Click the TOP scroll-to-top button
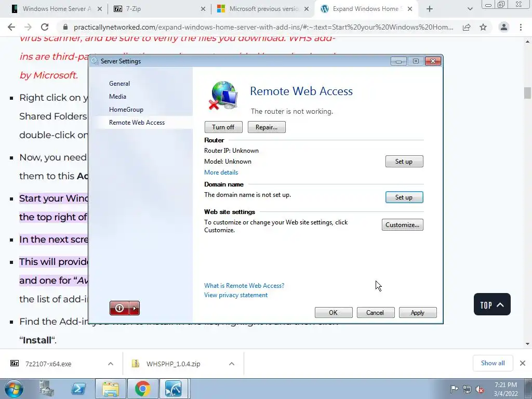The height and width of the screenshot is (399, 532). 492,304
